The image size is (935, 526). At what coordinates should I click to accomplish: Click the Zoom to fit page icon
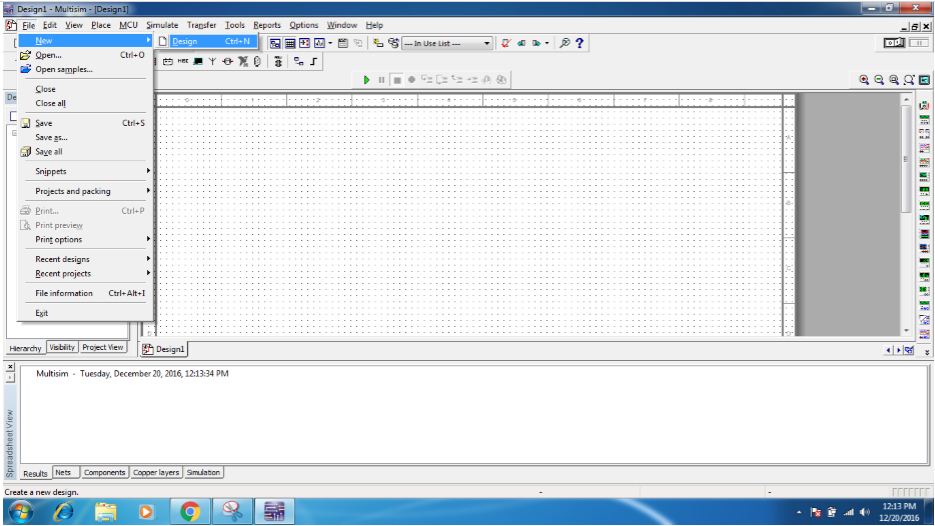(x=908, y=79)
